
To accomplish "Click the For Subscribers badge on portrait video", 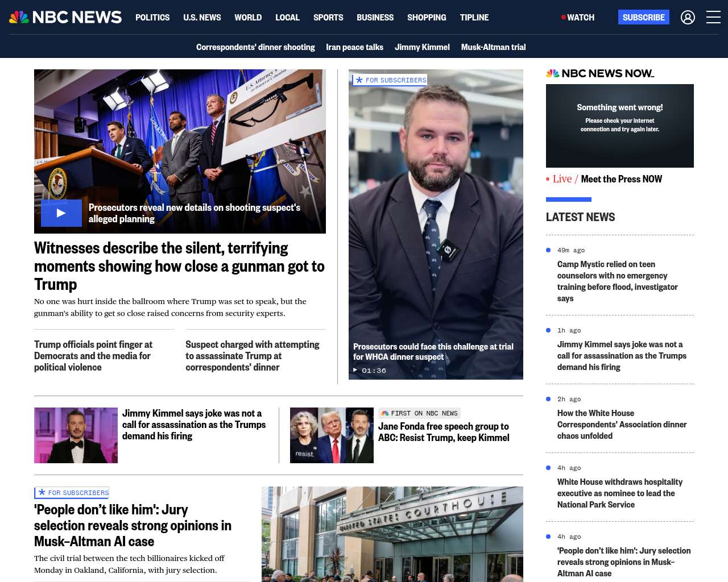I will [x=390, y=80].
